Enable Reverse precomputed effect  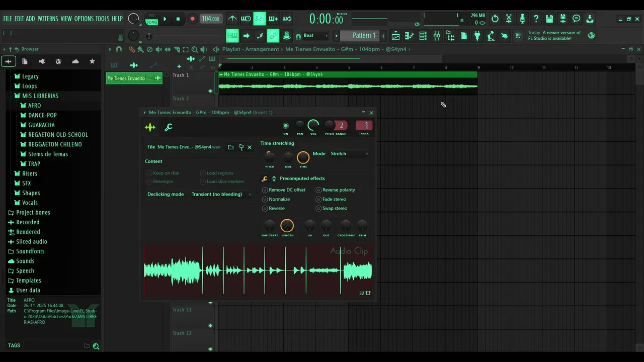click(273, 208)
